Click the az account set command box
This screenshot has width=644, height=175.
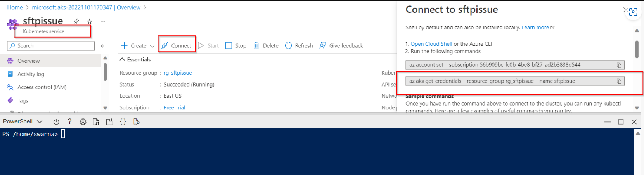tap(515, 65)
